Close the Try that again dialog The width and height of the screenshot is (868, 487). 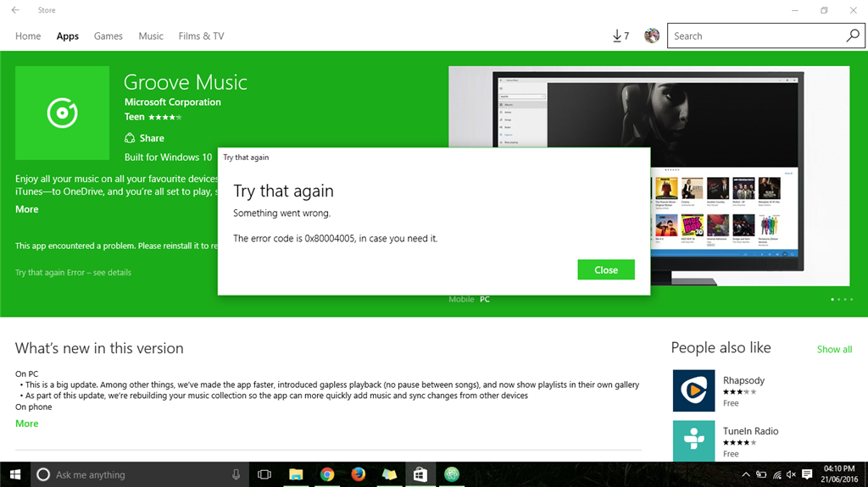click(x=605, y=269)
